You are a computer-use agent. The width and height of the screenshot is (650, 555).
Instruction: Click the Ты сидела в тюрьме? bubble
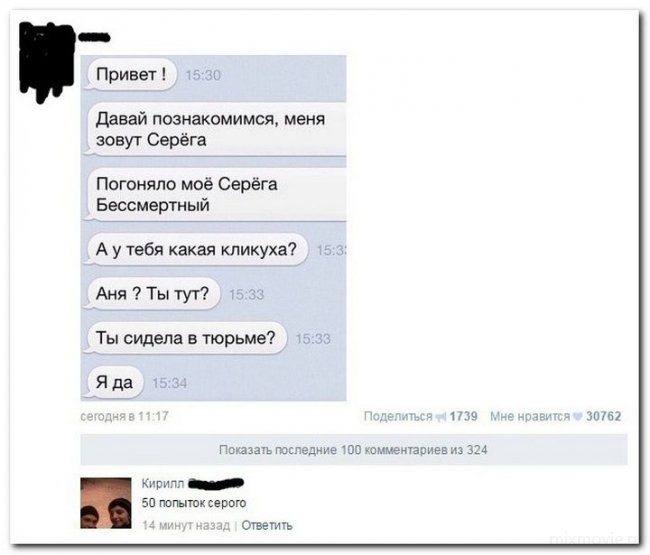click(186, 338)
